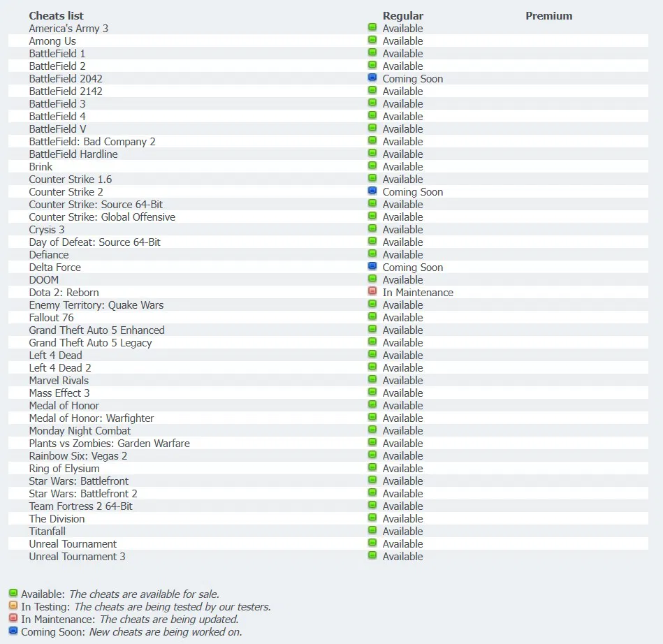The image size is (663, 644).
Task: Click the green status icon for DOOM
Action: 372,279
